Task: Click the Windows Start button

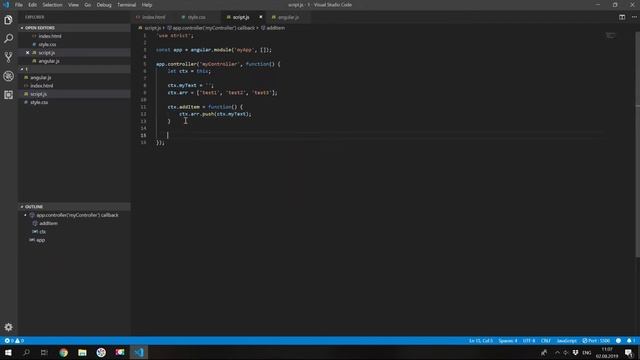Action: coord(8,352)
